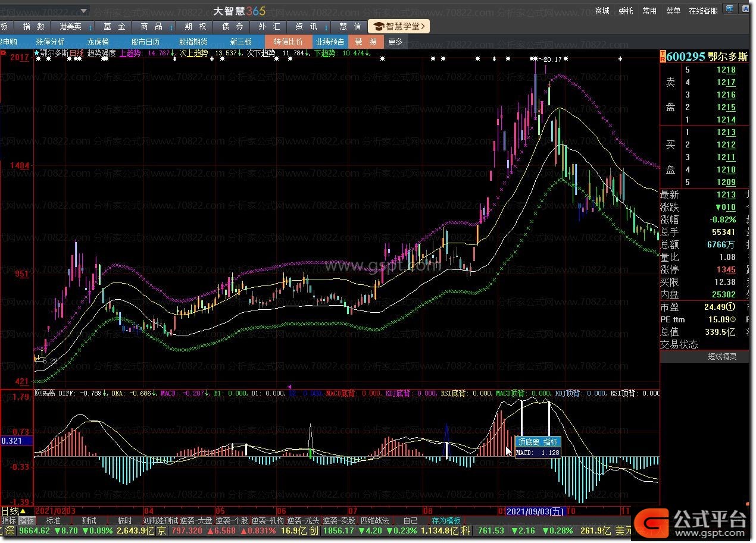Select the 自己 template
The image size is (756, 543).
(410, 520)
